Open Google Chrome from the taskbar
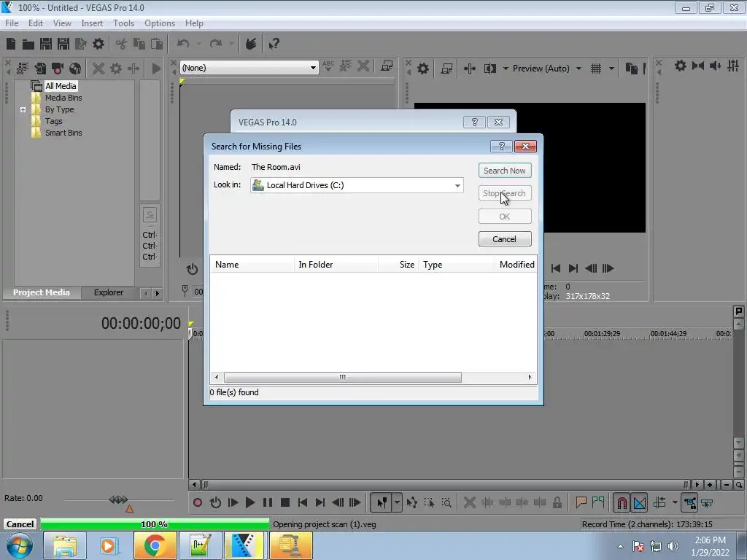 (155, 545)
